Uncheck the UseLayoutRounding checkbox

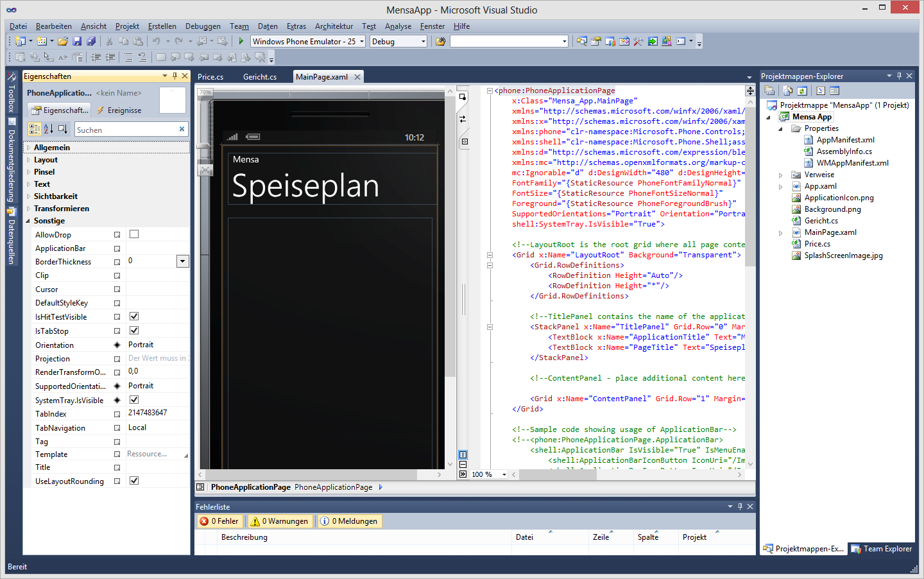[x=134, y=481]
